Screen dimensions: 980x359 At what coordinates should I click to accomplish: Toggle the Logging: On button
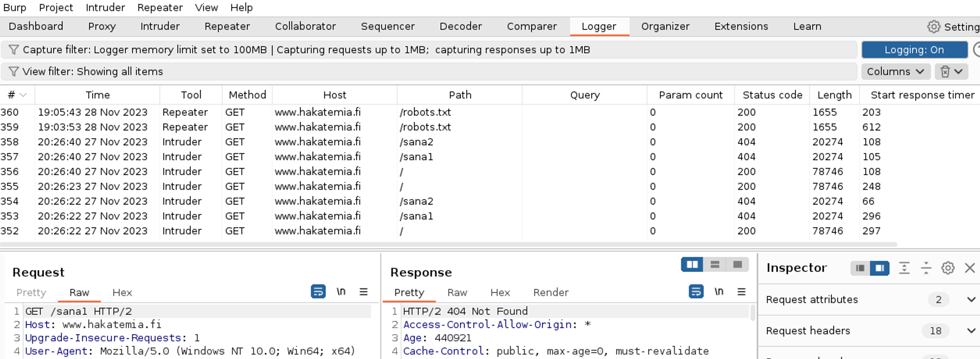(914, 50)
